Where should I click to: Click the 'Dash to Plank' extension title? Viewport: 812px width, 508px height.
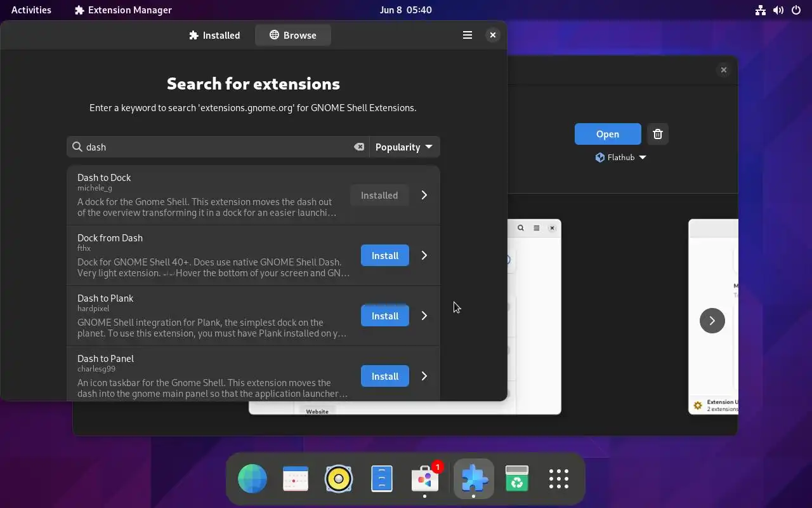point(105,298)
